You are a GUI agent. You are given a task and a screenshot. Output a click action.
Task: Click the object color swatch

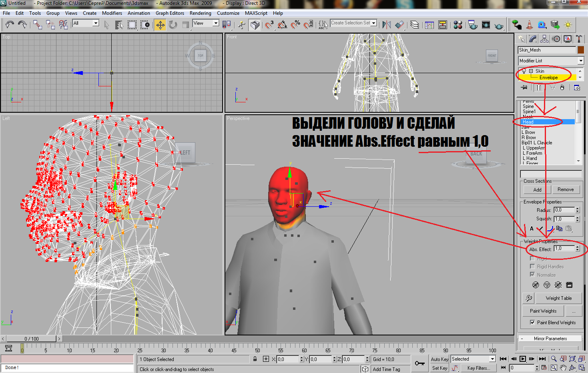580,50
